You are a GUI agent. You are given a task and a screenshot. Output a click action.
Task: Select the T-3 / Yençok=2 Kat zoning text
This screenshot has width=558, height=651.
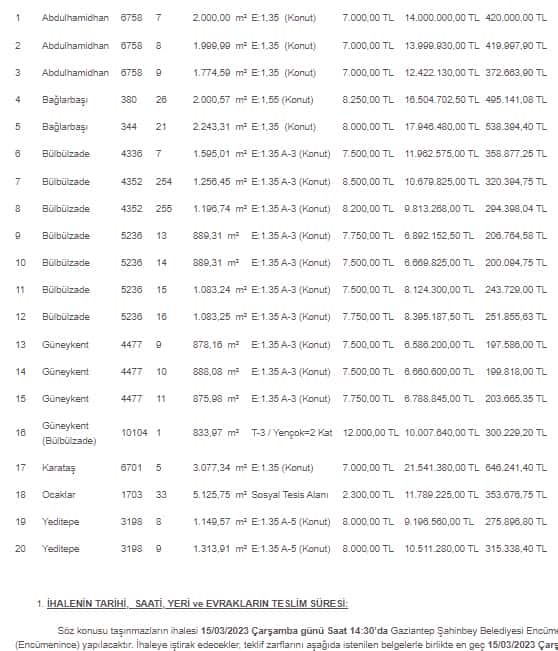pyautogui.click(x=292, y=433)
